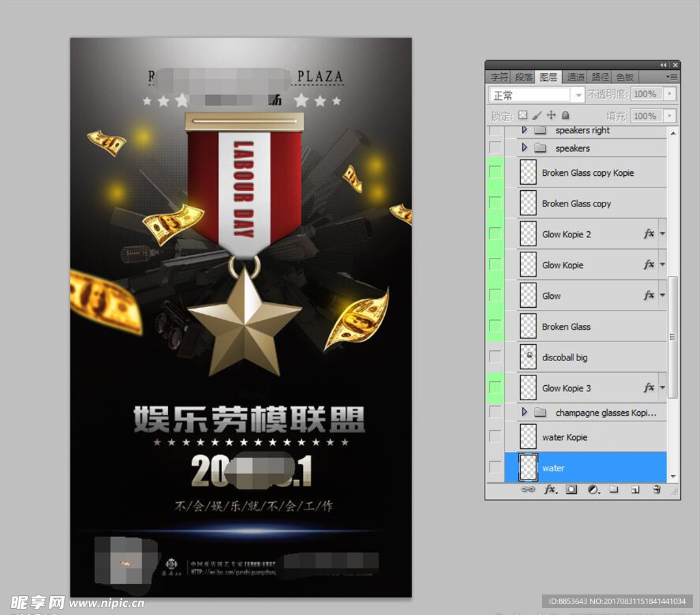Open the opacity slider arrow
Image resolution: width=700 pixels, height=615 pixels.
(670, 94)
